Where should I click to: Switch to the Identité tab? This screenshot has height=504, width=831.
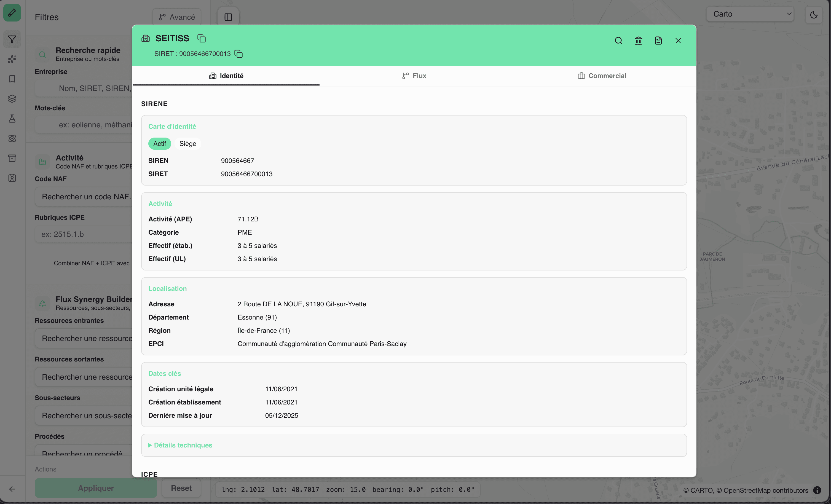tap(226, 76)
